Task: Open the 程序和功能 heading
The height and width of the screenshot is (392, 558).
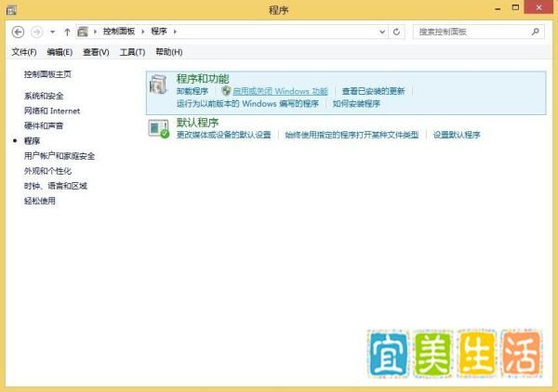Action: click(203, 79)
